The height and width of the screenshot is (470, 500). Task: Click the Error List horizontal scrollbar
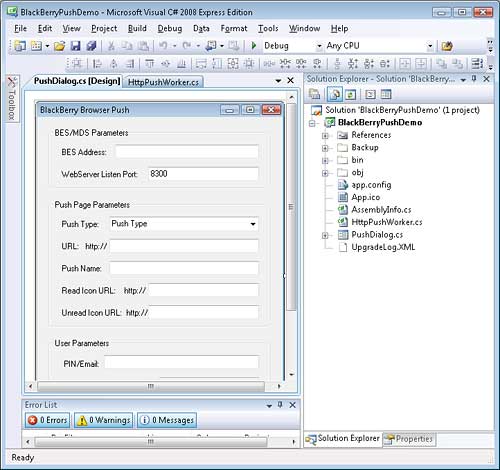pyautogui.click(x=151, y=442)
